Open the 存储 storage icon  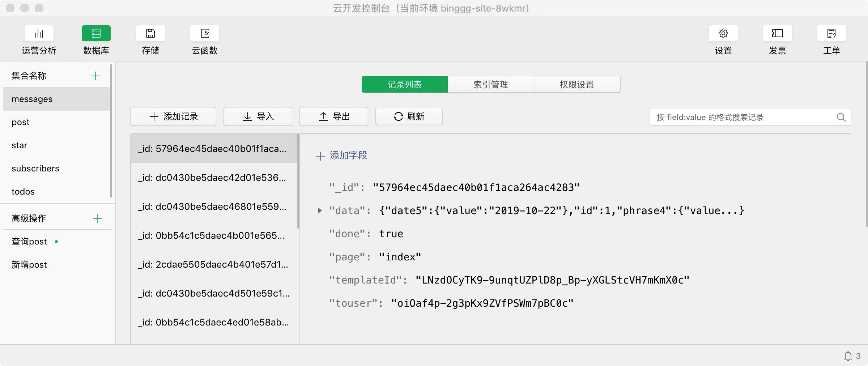pos(150,33)
